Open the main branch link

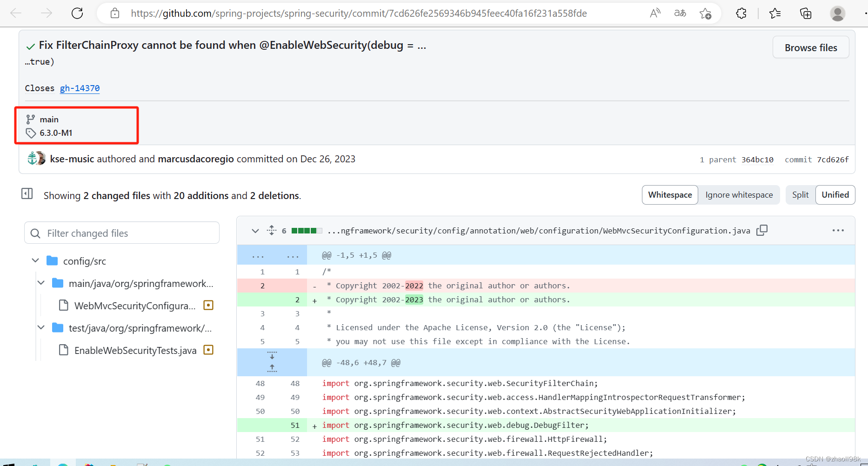[x=49, y=120]
